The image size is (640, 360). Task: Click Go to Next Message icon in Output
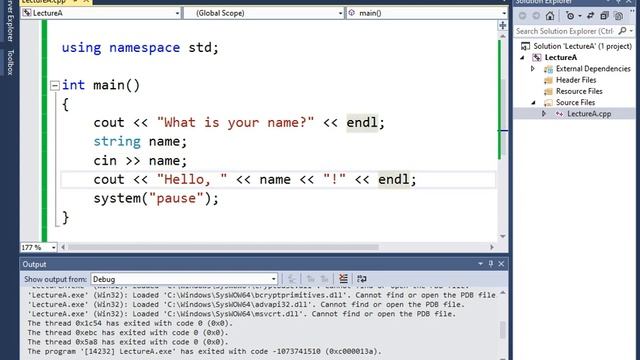click(x=324, y=279)
